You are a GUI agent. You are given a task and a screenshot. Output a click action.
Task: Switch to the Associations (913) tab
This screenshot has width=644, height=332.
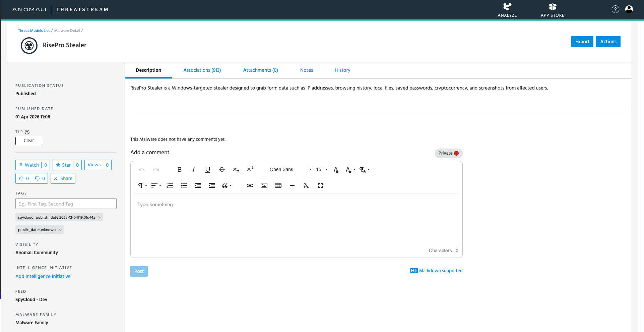(202, 70)
